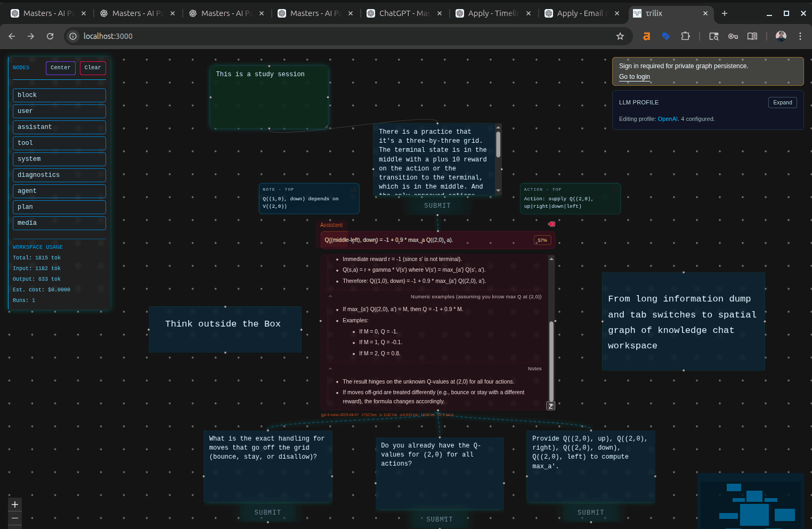Screen dimensions: 812x529
Task: Click the block node button in the NODES palette
Action: [x=59, y=95]
